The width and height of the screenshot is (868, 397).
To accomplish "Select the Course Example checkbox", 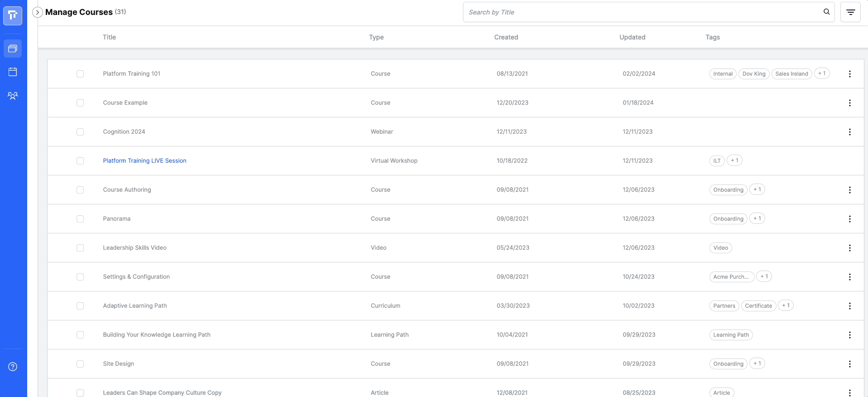I will click(80, 103).
